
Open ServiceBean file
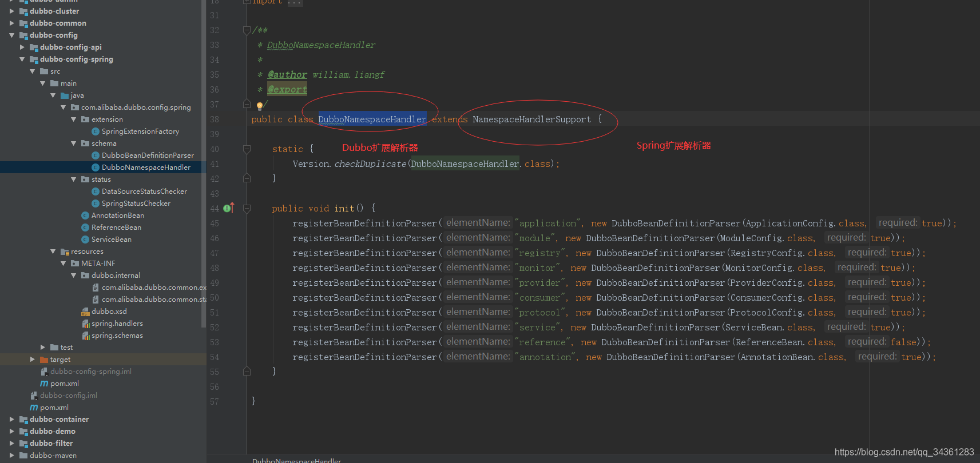(x=112, y=240)
